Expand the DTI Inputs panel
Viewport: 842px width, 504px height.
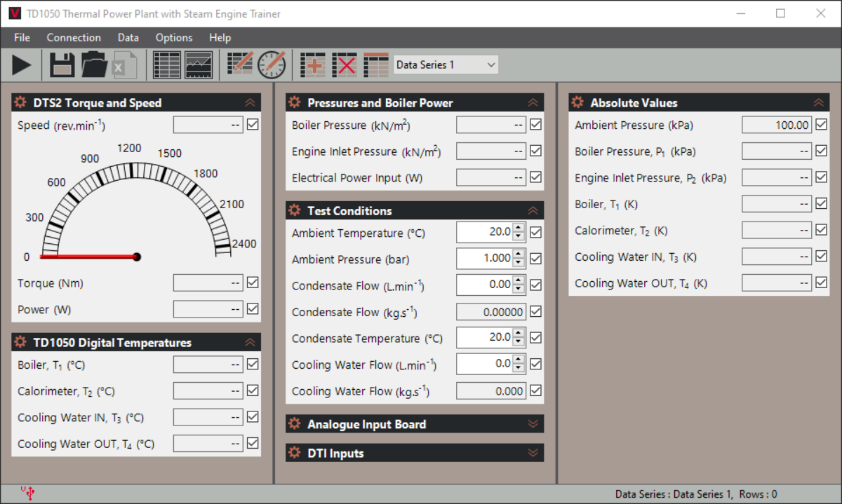point(415,453)
